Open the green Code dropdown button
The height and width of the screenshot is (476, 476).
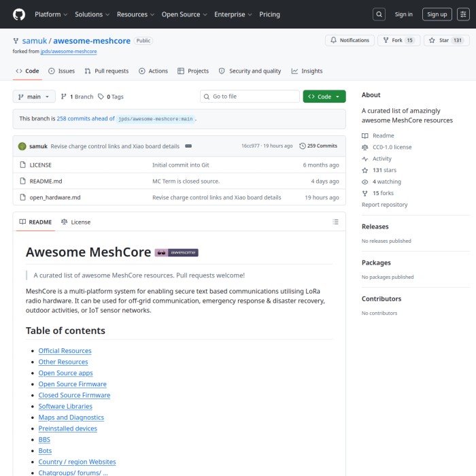(324, 97)
